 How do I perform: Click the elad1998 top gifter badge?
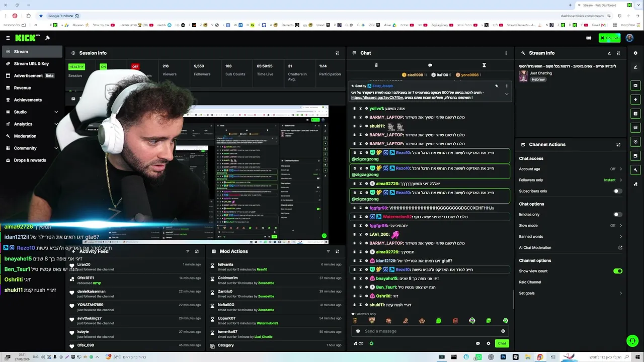[x=414, y=75]
